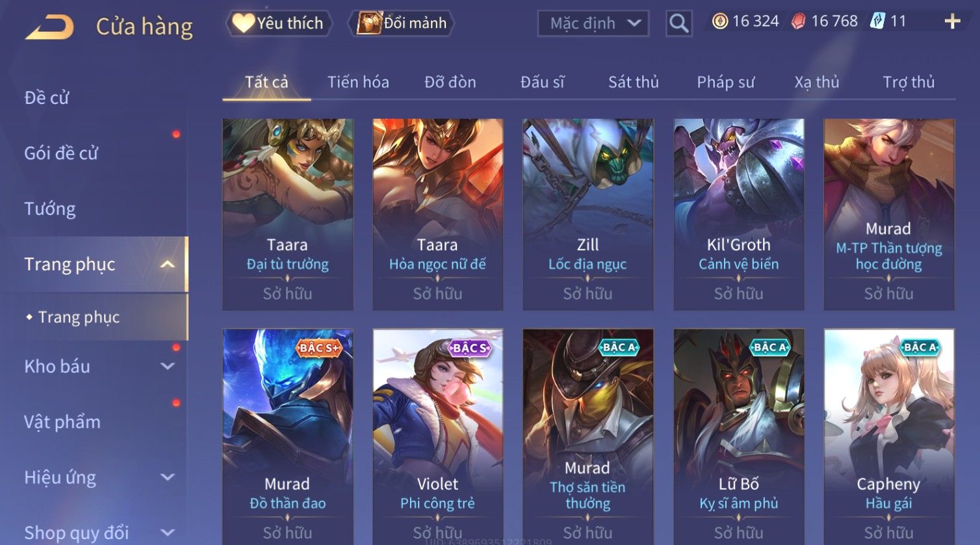Tap the golden back arrow icon
The image size is (980, 545).
[x=49, y=27]
